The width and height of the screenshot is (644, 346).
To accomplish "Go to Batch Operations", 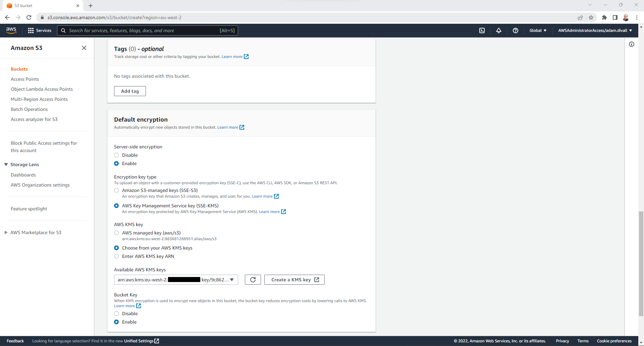I will [29, 109].
